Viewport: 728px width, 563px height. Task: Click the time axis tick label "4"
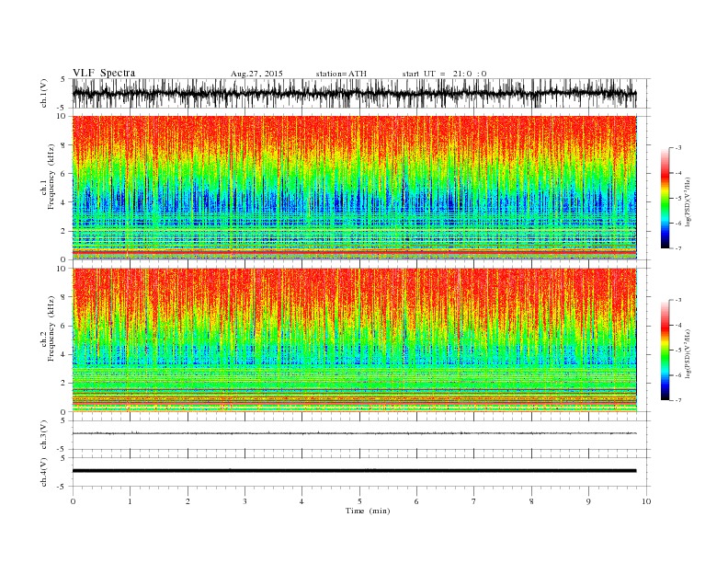tap(301, 501)
